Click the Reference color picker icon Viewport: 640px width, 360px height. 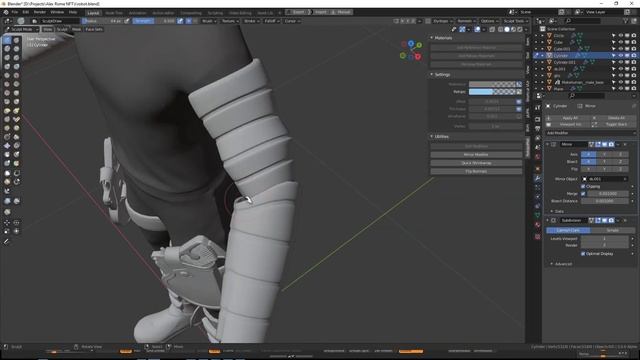click(x=519, y=84)
